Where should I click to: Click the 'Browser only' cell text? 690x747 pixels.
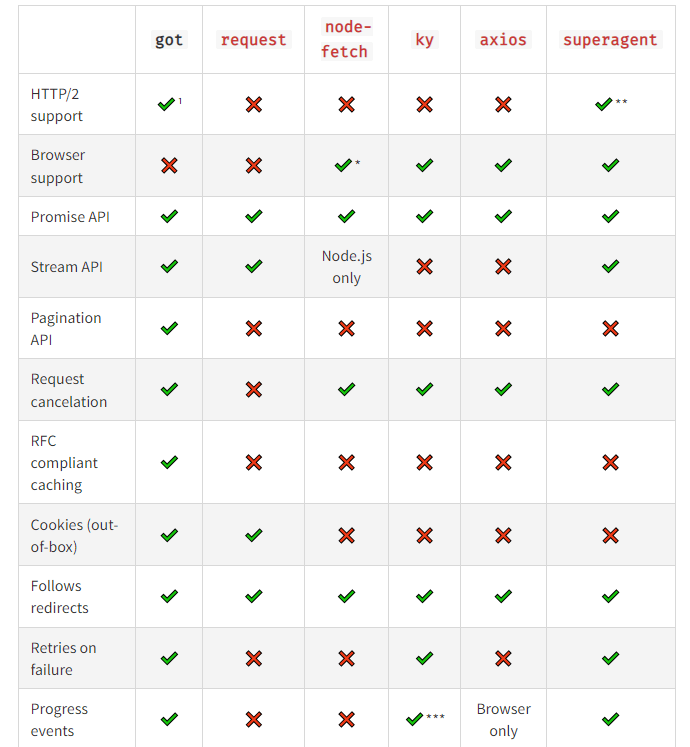point(503,719)
